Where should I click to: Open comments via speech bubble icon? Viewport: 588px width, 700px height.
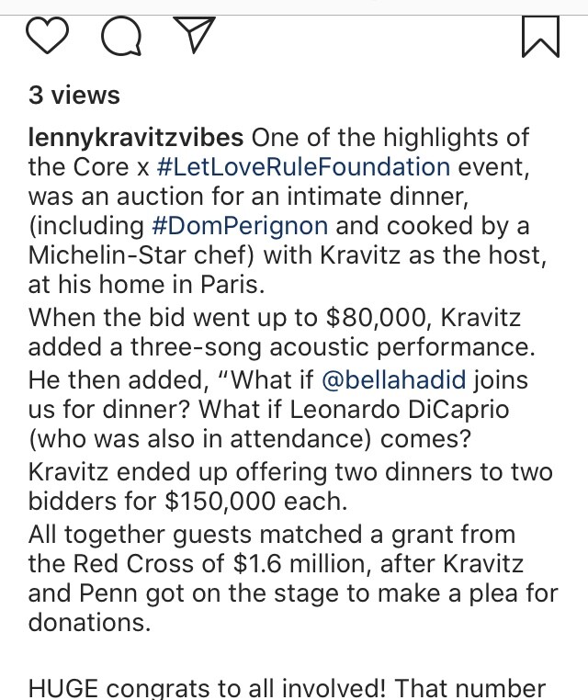click(121, 36)
